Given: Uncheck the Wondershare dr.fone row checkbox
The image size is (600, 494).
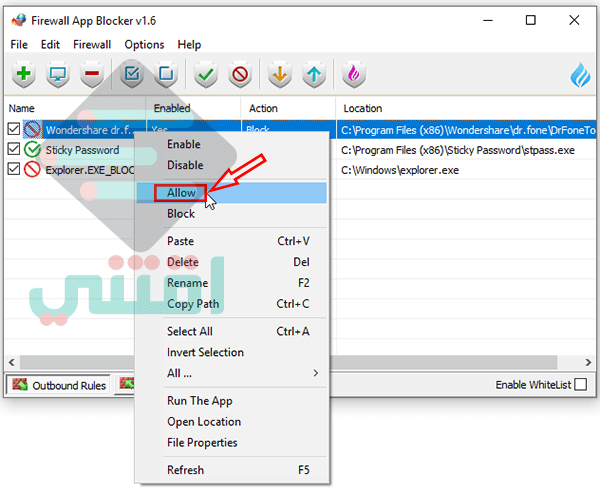Looking at the screenshot, I should (13, 129).
